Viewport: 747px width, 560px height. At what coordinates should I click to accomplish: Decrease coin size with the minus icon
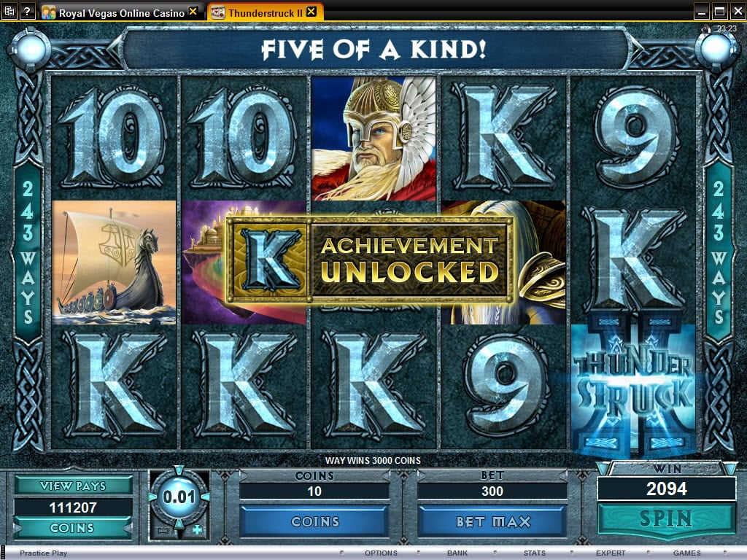click(x=163, y=530)
